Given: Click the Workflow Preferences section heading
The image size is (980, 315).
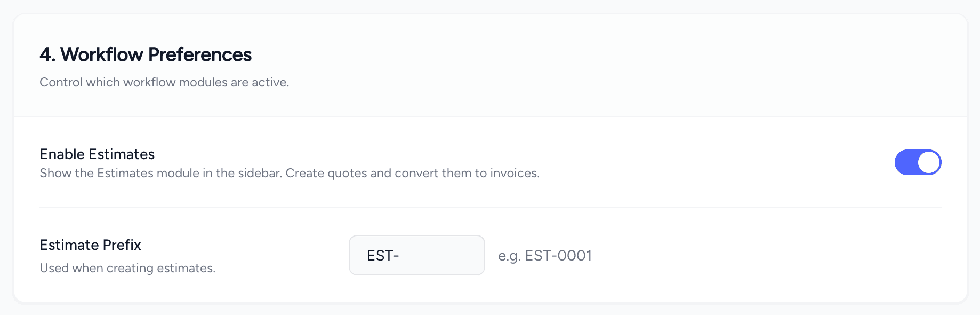Looking at the screenshot, I should click(x=146, y=54).
